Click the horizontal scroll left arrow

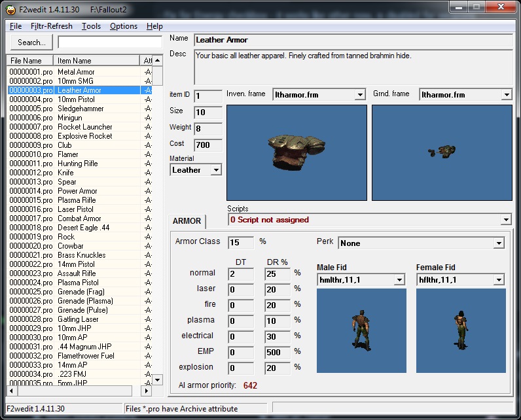[x=12, y=391]
